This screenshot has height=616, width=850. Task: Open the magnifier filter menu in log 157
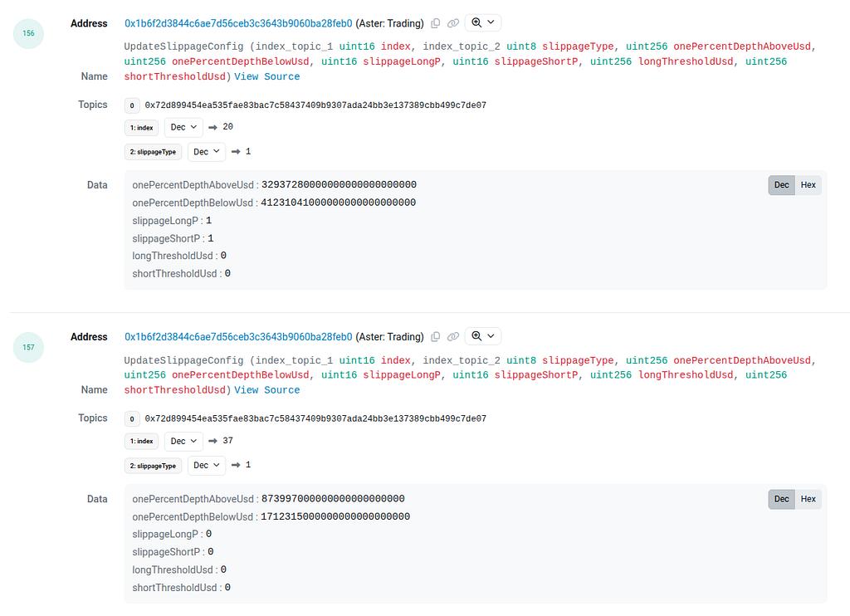point(482,336)
